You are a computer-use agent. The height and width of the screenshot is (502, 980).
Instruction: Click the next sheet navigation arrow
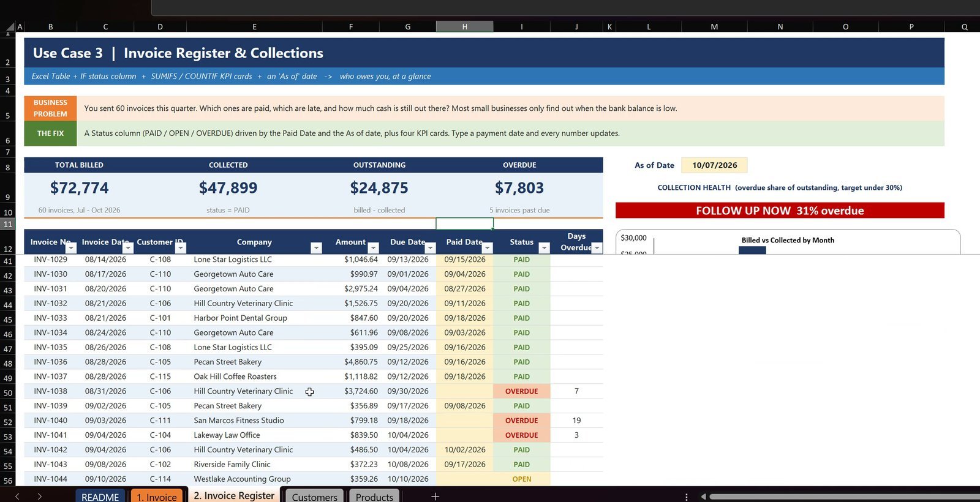pyautogui.click(x=39, y=496)
